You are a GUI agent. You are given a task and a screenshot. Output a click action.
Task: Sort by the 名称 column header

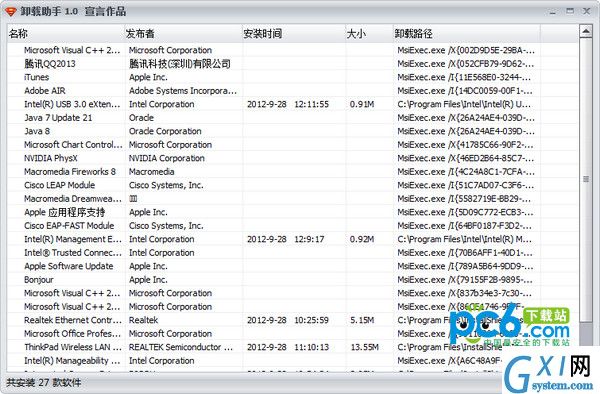coord(66,34)
